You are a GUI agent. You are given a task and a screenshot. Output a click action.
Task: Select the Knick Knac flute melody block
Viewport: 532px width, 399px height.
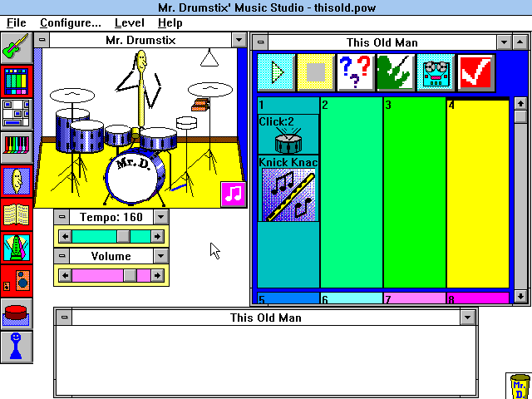(288, 189)
